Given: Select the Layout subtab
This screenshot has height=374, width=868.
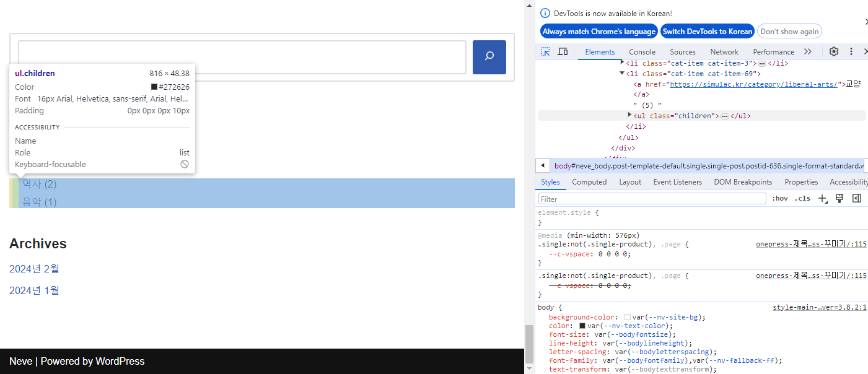Looking at the screenshot, I should [x=630, y=182].
